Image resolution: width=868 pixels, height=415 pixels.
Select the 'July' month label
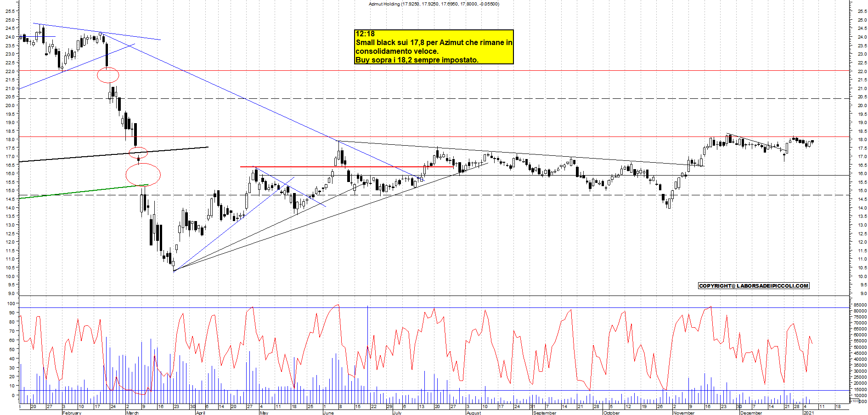click(x=397, y=413)
